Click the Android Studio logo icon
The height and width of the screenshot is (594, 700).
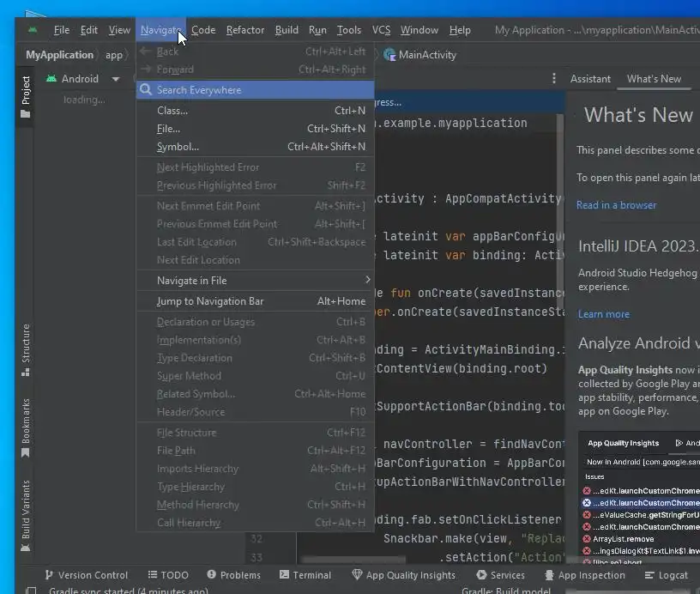pyautogui.click(x=32, y=30)
